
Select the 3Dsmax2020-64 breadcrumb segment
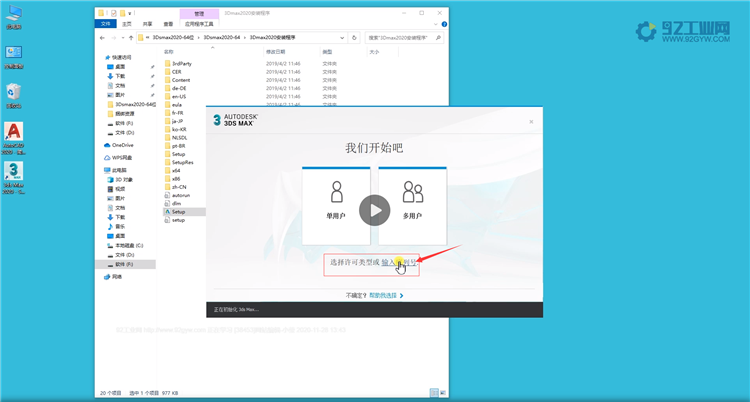pyautogui.click(x=222, y=37)
